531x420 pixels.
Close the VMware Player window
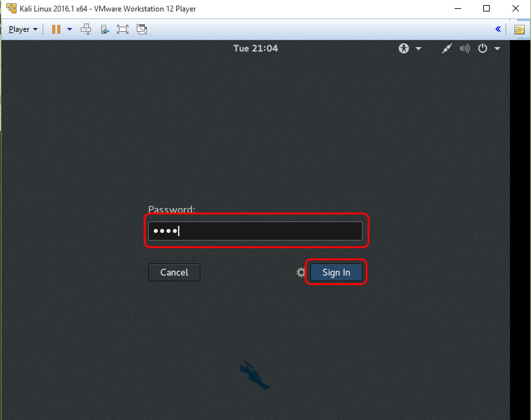[x=516, y=8]
